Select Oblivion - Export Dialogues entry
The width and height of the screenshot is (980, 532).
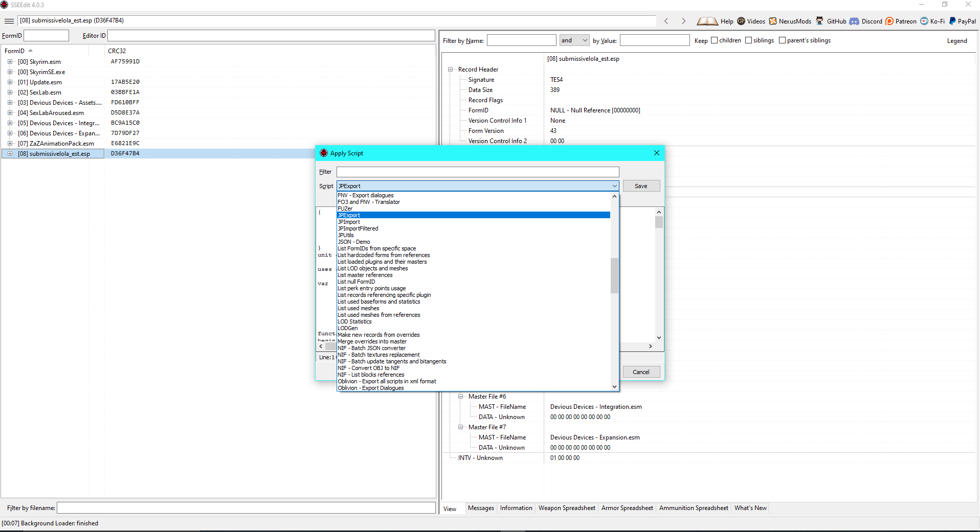pos(473,388)
